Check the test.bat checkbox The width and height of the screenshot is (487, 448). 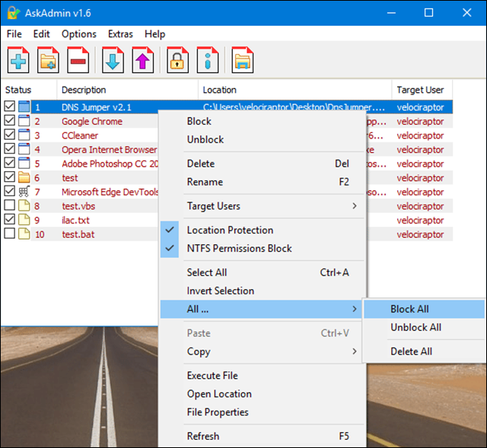pos(10,234)
